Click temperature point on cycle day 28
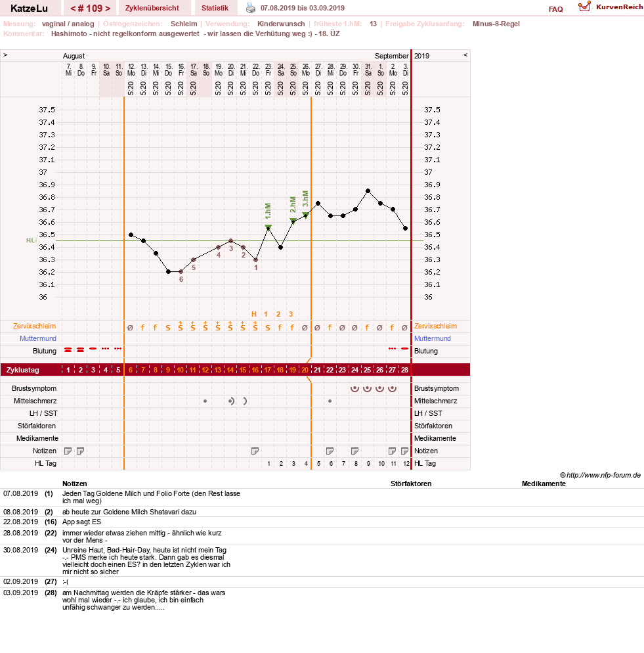The image size is (644, 653). tap(406, 228)
